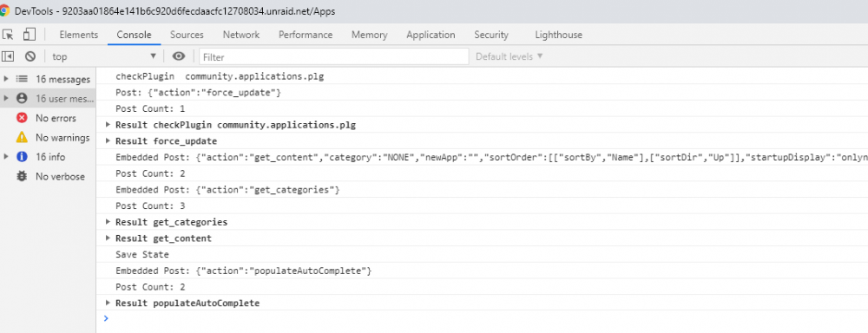Click the user icon next to 16 user messages
Viewport: 868px width, 333px height.
tap(22, 99)
